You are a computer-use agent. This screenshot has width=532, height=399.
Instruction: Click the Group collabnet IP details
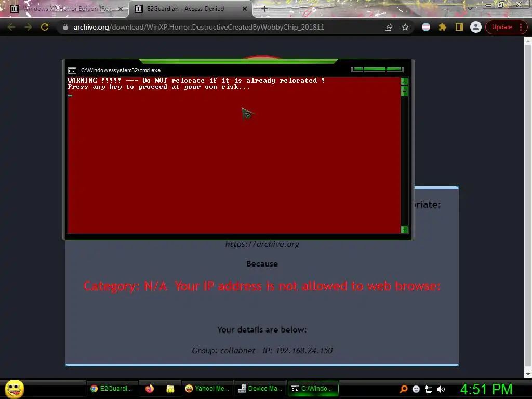(262, 351)
